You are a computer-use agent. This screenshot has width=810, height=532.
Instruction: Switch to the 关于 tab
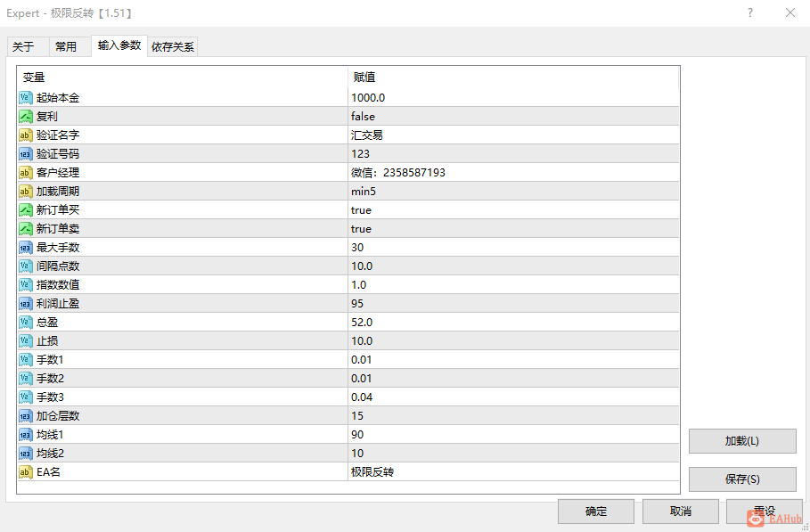[x=28, y=47]
